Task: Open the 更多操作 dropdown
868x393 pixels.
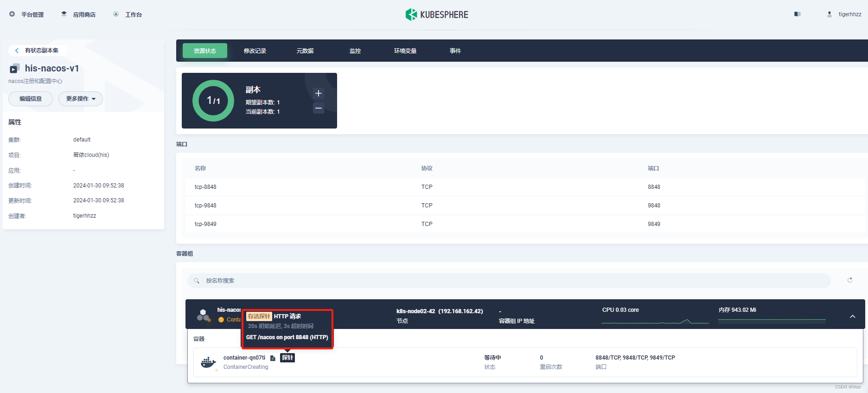Action: coord(81,99)
